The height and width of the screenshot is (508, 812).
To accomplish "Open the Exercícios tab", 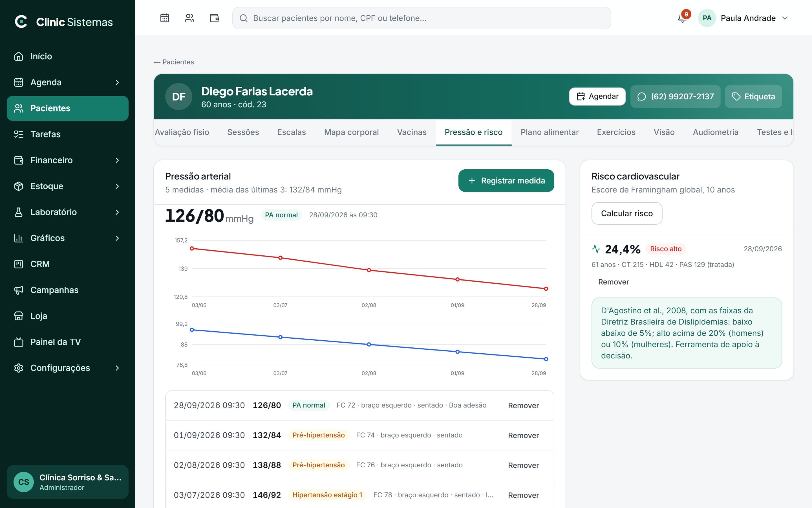I will point(616,132).
